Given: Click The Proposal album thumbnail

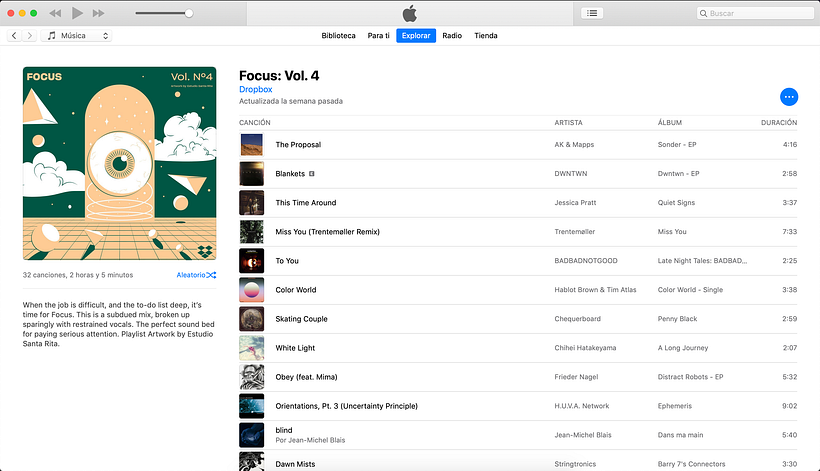Looking at the screenshot, I should (252, 145).
